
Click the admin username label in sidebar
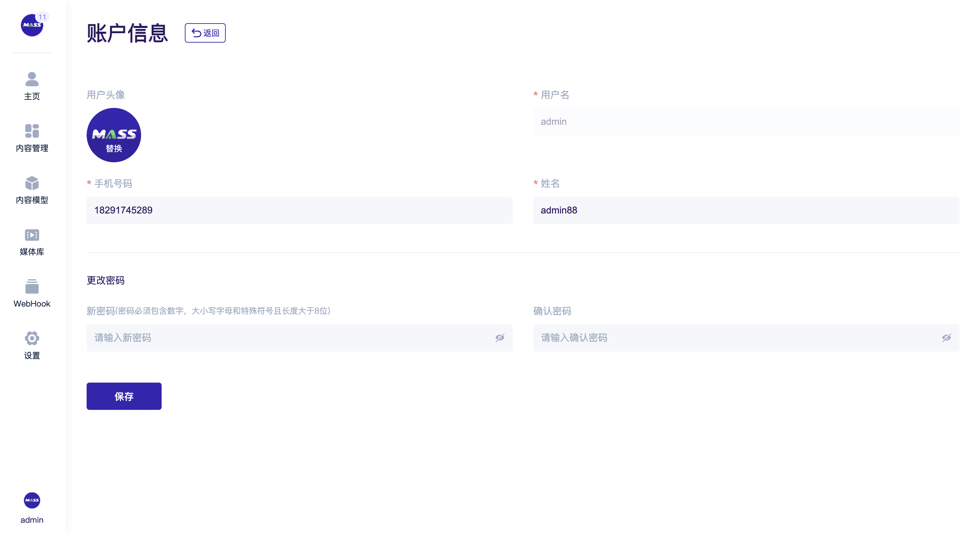(32, 520)
